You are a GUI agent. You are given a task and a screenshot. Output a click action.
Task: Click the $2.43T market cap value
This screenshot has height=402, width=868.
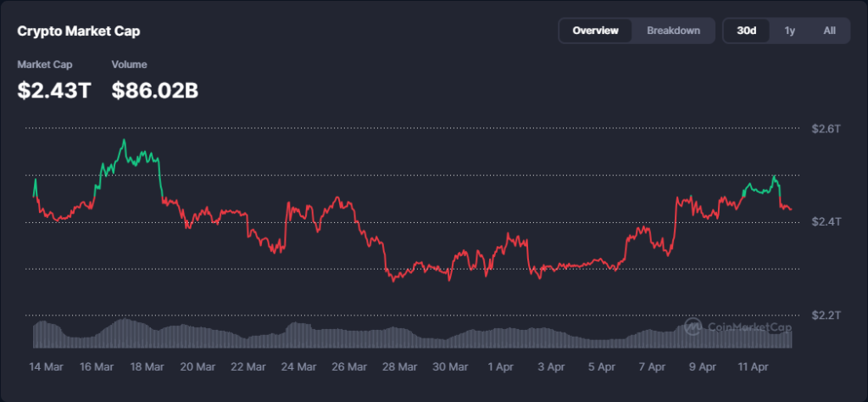tap(53, 90)
